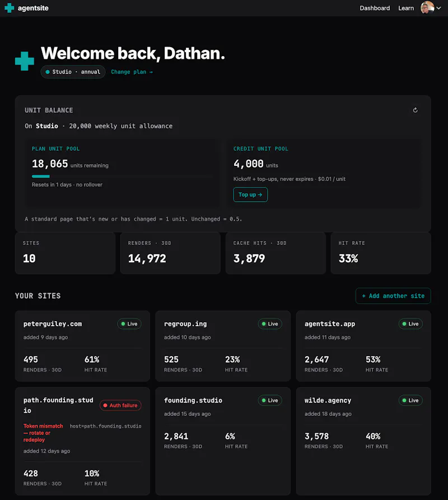Click the 428 renders value

coord(31,473)
